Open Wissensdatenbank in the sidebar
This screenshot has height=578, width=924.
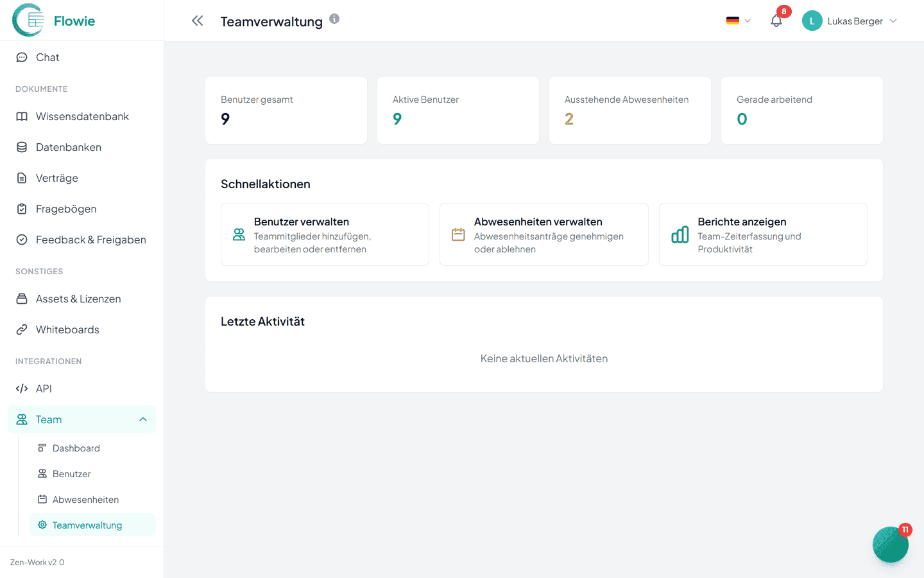click(81, 116)
